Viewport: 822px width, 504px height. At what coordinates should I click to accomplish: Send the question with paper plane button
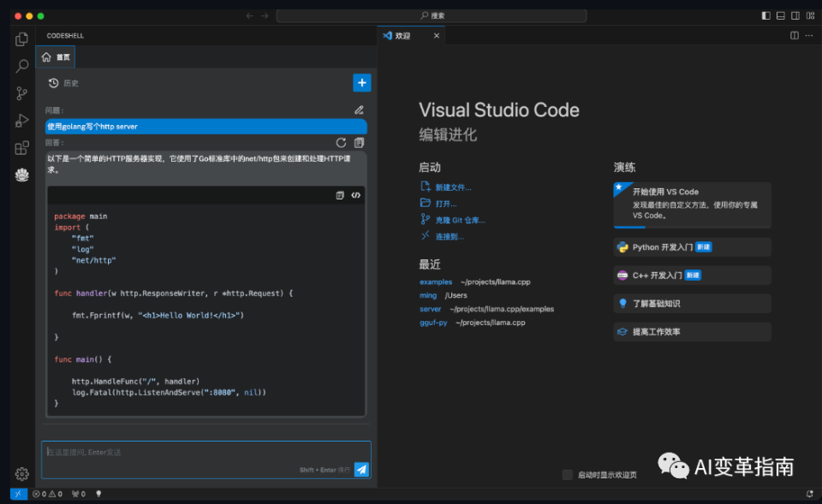[361, 469]
